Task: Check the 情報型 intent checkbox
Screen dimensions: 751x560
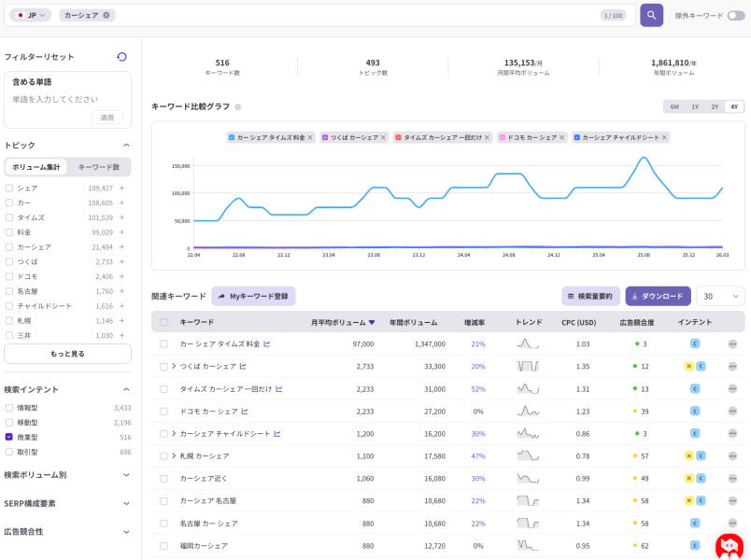Action: point(9,408)
